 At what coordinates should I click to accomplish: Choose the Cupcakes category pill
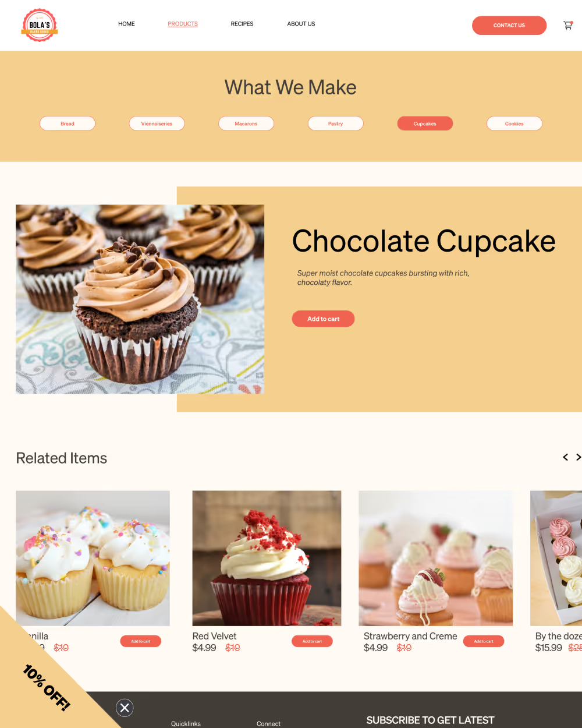click(x=425, y=123)
